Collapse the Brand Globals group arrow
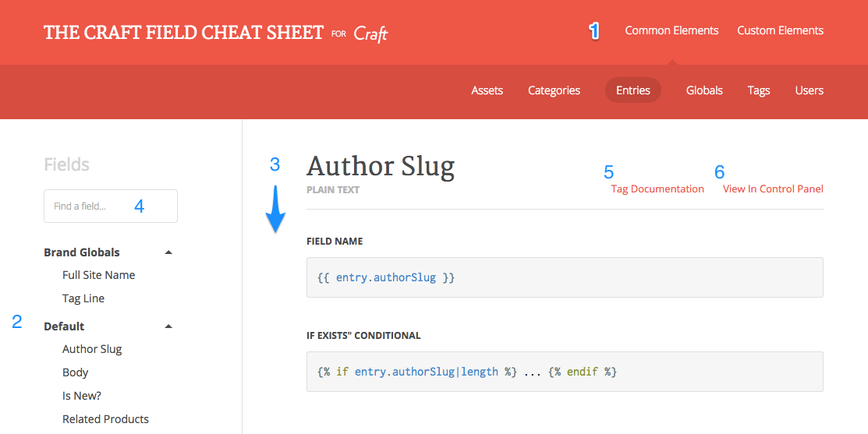Screen dimensions: 868x434 click(x=168, y=252)
